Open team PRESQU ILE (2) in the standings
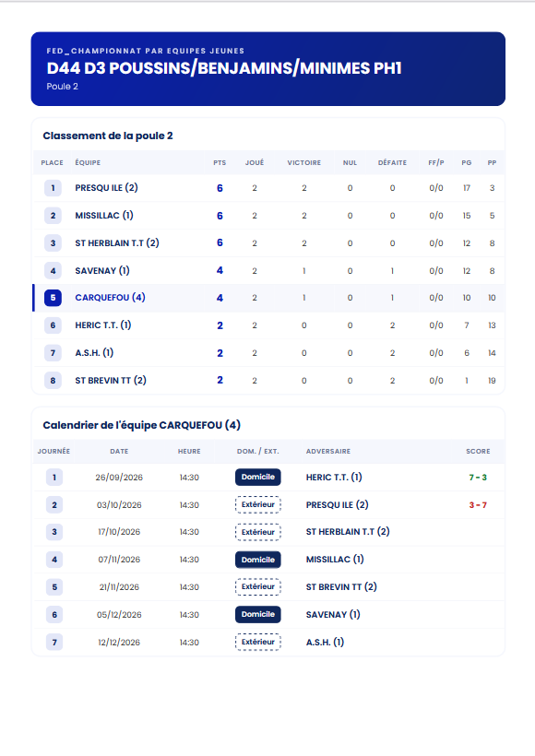 [106, 188]
